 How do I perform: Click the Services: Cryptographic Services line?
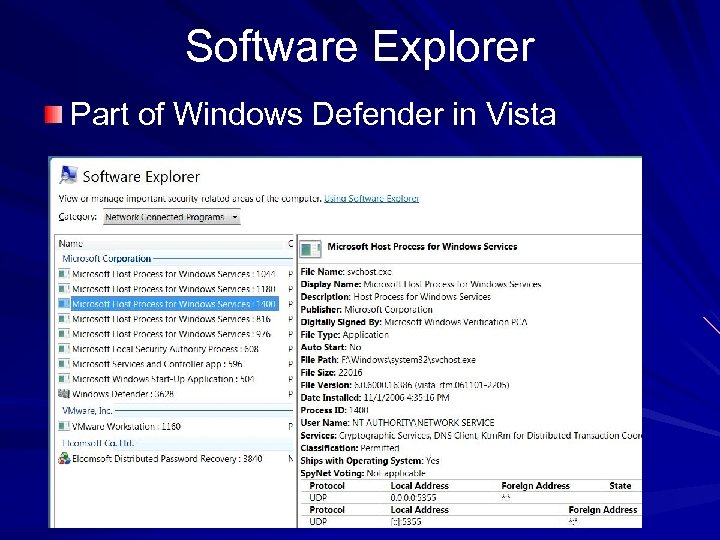(x=471, y=435)
